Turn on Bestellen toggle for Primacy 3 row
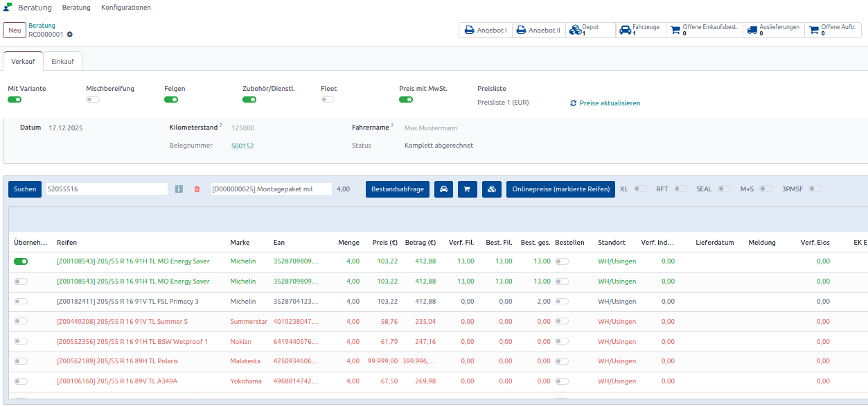The height and width of the screenshot is (407, 868). point(562,302)
